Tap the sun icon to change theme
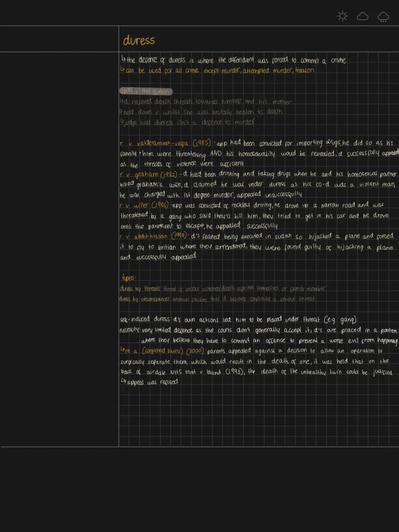This screenshot has width=399, height=532. point(342,16)
